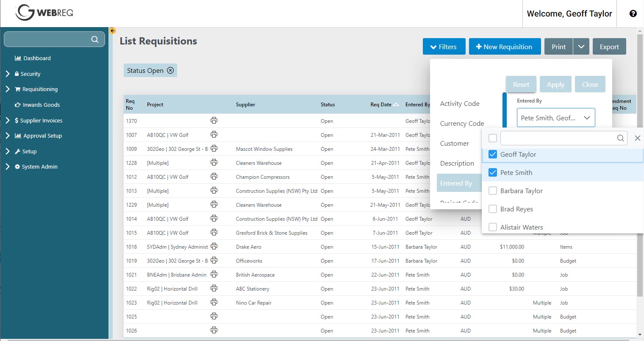Click the print icon for requisition 1018
The height and width of the screenshot is (341, 644).
pos(214,247)
